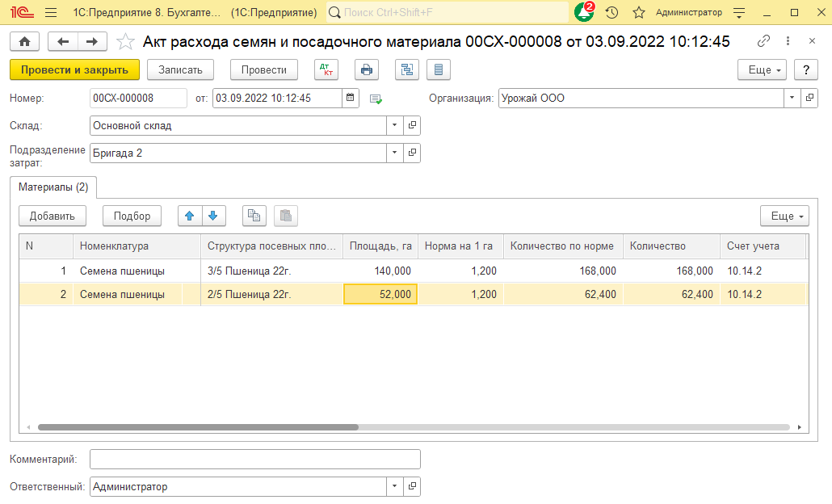This screenshot has width=832, height=504.
Task: Copy link to document icon
Action: pos(763,42)
